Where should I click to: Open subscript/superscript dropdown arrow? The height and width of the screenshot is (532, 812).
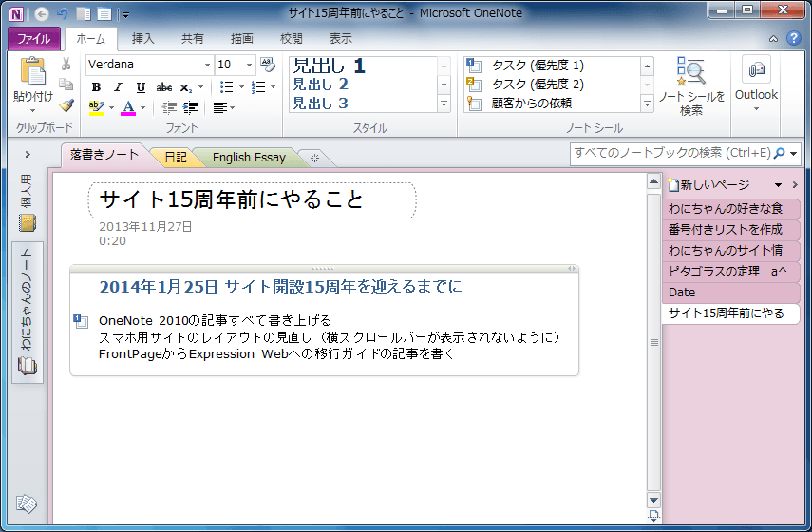click(201, 87)
